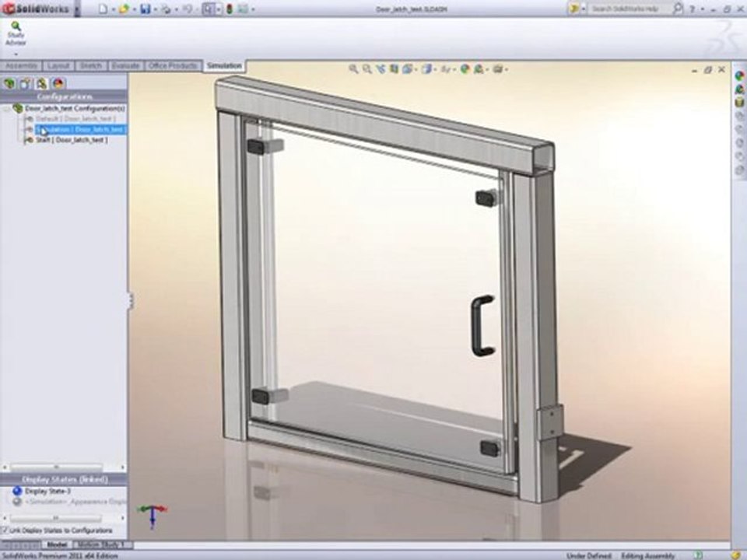Save the document with floppy icon
747x560 pixels.
point(146,9)
